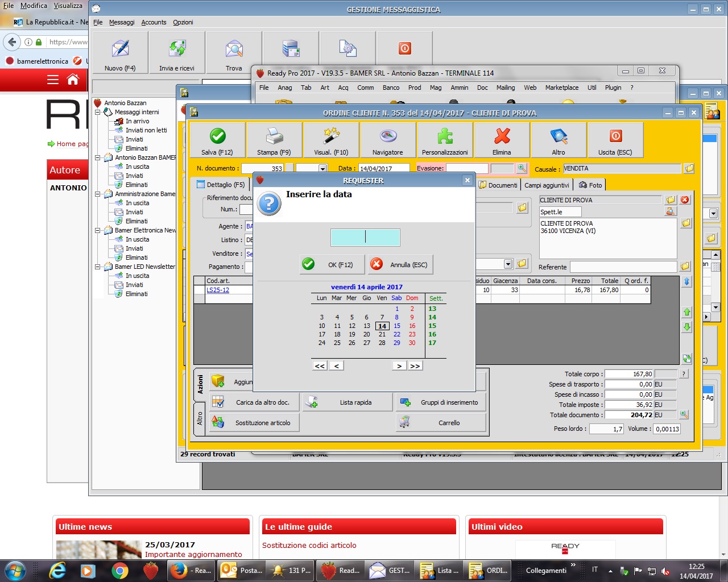This screenshot has width=728, height=582.
Task: Open Visual. (F10) preview wand icon
Action: pyautogui.click(x=331, y=136)
